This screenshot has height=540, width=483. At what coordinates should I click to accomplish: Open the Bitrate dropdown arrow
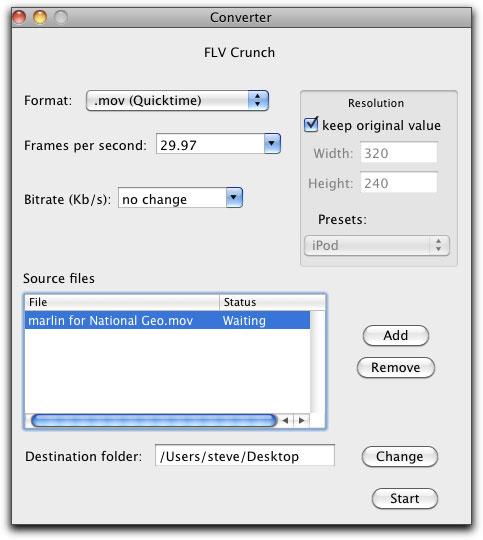[x=234, y=198]
